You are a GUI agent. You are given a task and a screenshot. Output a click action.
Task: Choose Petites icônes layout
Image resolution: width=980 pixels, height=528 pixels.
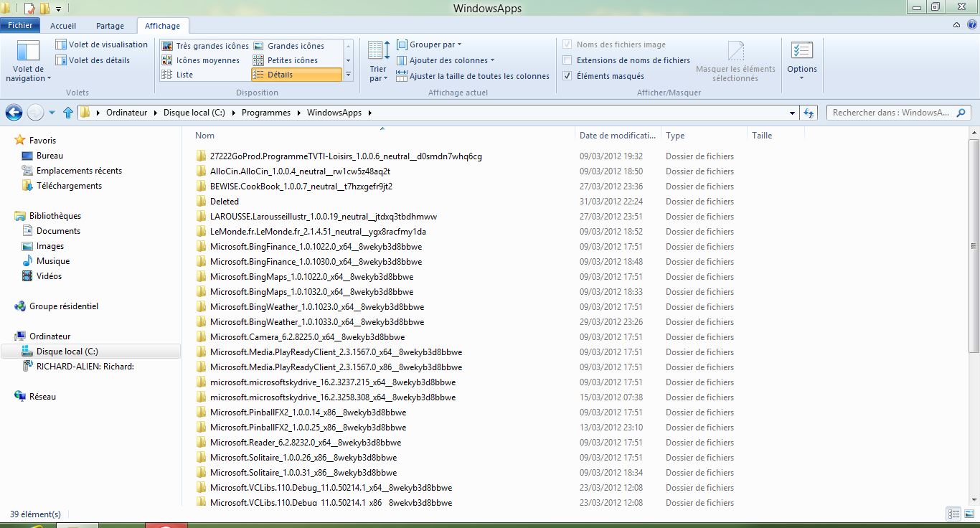click(285, 60)
